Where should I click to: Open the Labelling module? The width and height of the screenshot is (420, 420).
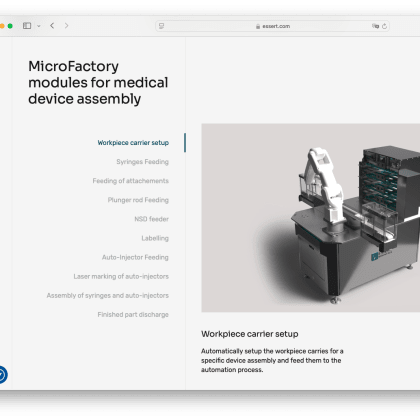click(155, 238)
